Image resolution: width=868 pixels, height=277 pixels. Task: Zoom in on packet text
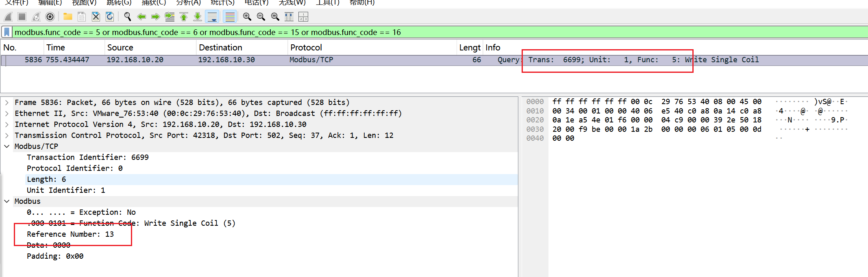(x=247, y=17)
